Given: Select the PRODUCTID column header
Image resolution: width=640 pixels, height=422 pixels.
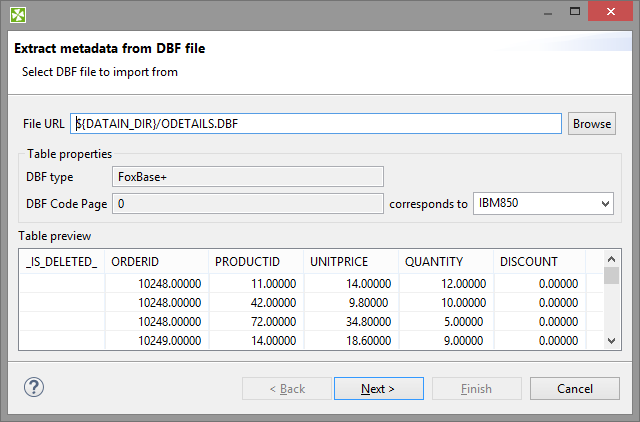Looking at the screenshot, I should [x=257, y=262].
